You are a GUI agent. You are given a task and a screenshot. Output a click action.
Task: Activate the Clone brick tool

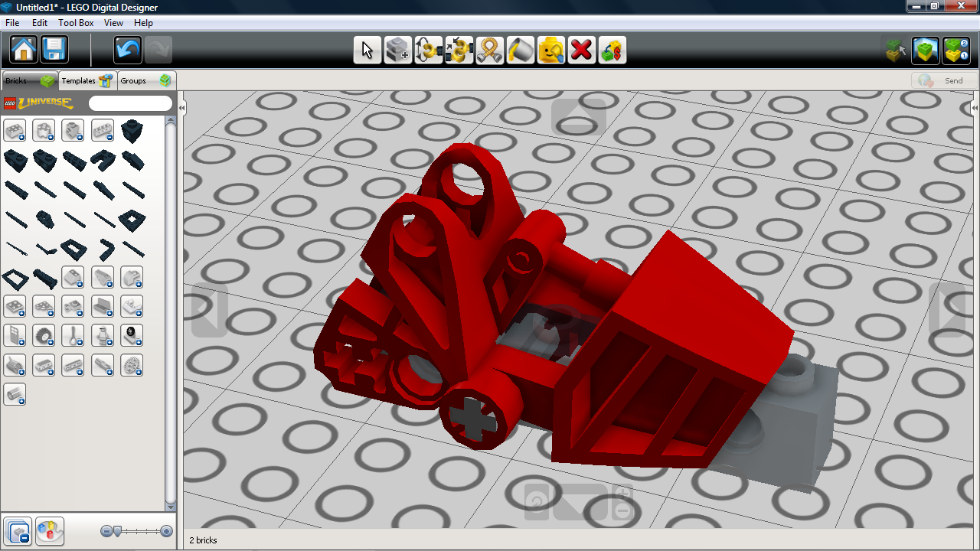point(398,51)
